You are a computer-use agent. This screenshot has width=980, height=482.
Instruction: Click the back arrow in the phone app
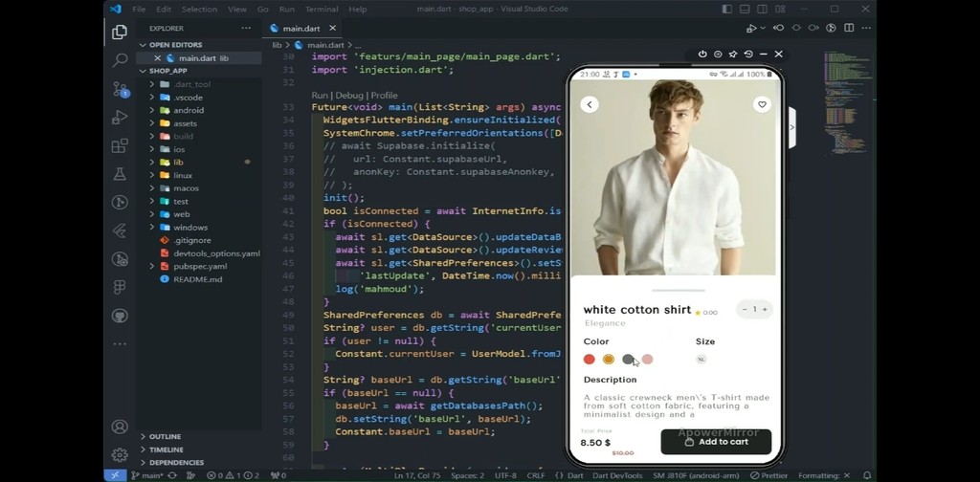pos(590,104)
